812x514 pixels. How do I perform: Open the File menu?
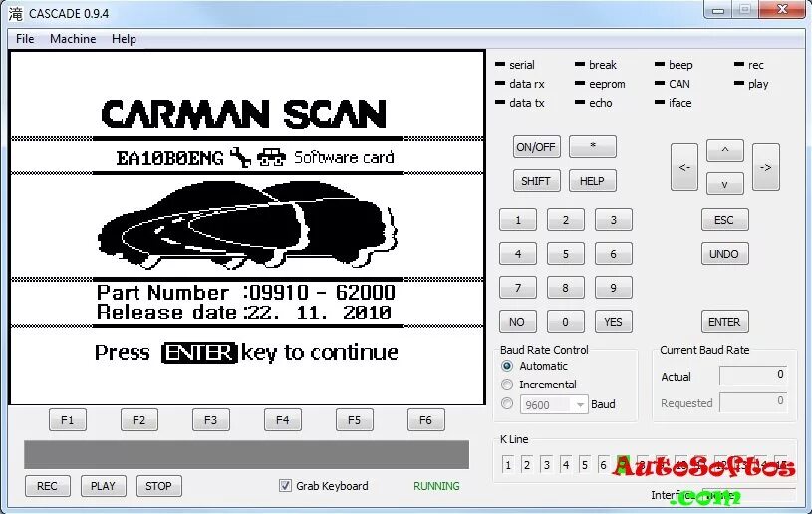click(25, 39)
